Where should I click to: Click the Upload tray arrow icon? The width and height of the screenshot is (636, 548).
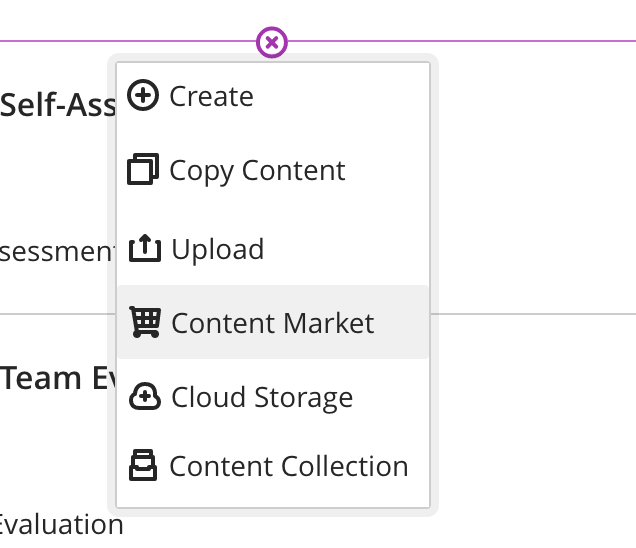tap(145, 248)
